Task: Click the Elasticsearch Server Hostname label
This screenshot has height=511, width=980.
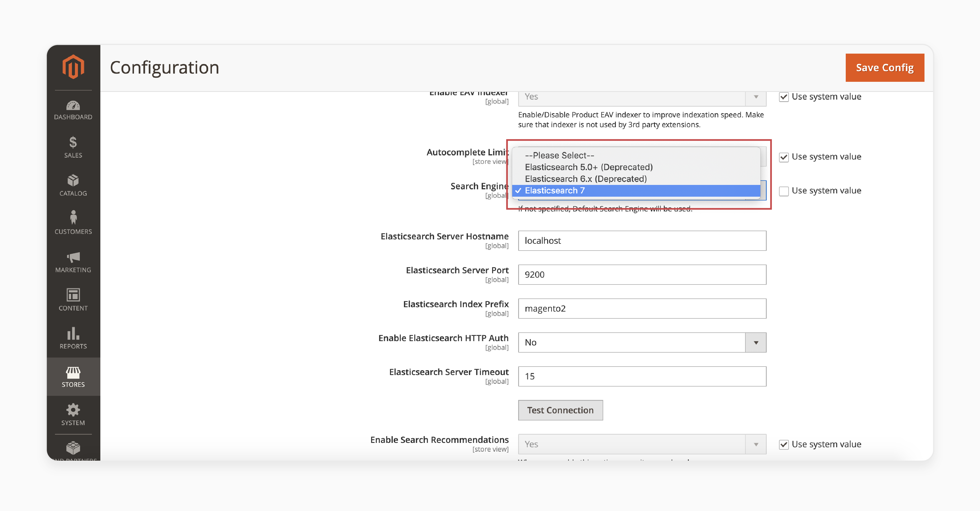Action: point(444,236)
